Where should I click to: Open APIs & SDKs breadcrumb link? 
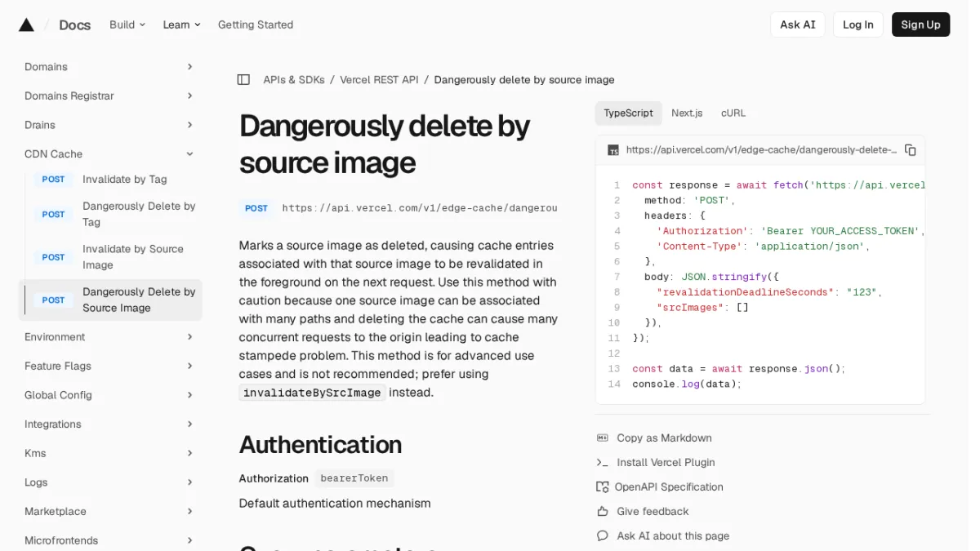(x=294, y=80)
